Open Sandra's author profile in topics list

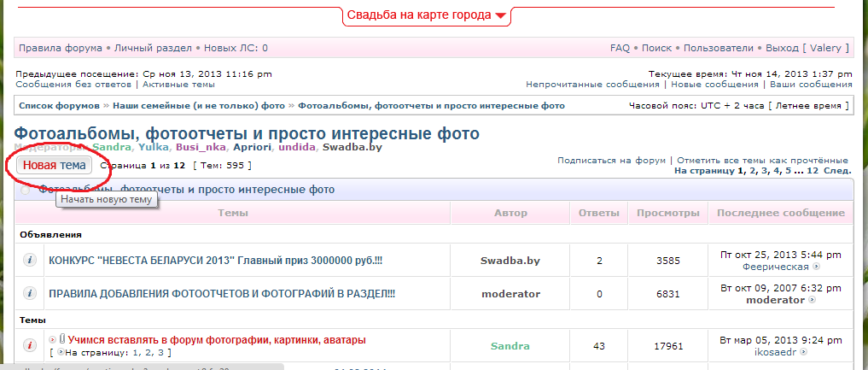pos(510,346)
